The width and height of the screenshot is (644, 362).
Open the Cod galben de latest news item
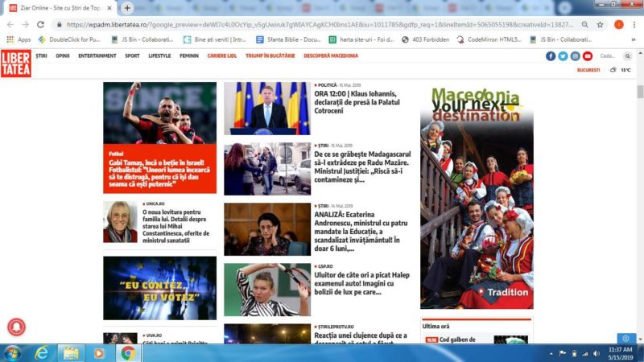pyautogui.click(x=457, y=339)
